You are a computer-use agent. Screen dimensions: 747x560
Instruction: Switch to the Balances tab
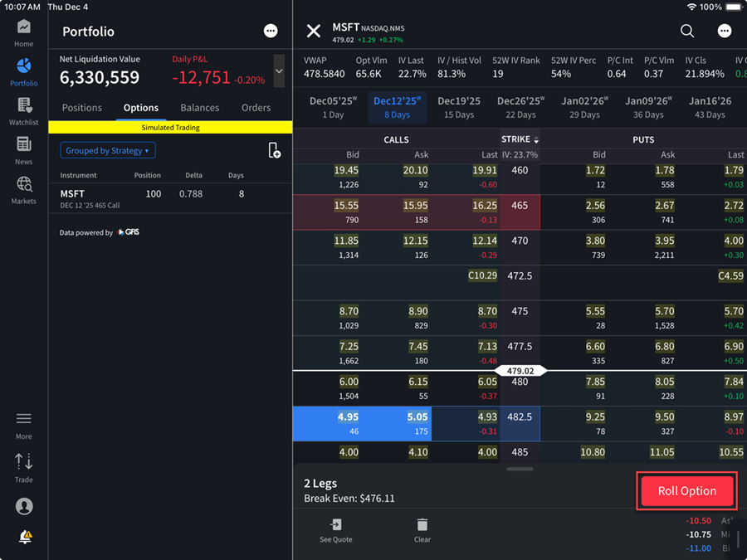[200, 108]
